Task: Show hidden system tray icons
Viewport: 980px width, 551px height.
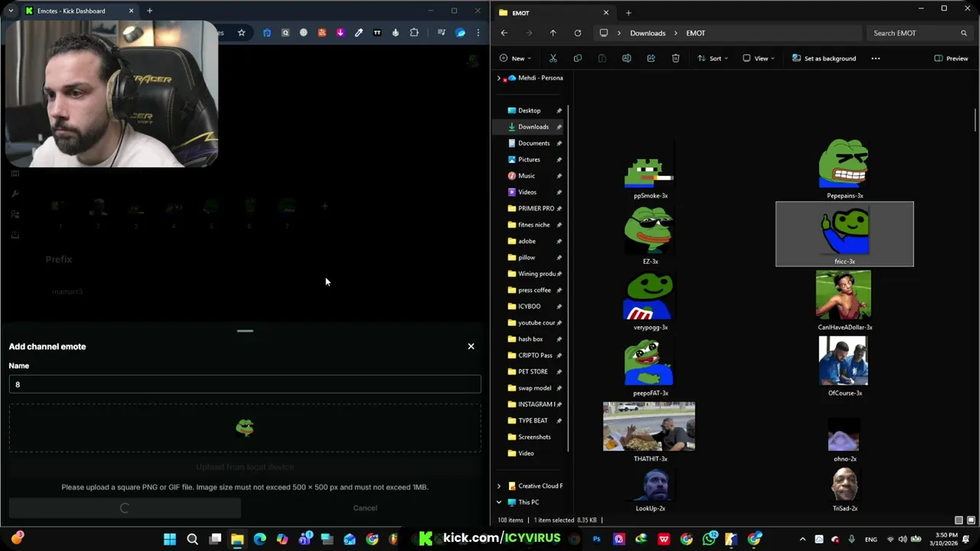Action: (x=802, y=540)
